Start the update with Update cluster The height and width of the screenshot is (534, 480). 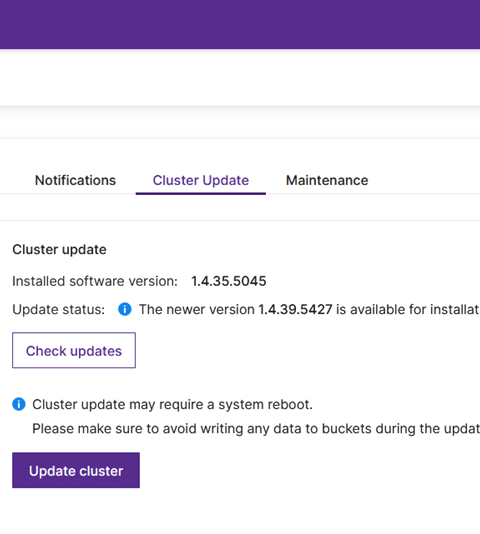coord(76,470)
